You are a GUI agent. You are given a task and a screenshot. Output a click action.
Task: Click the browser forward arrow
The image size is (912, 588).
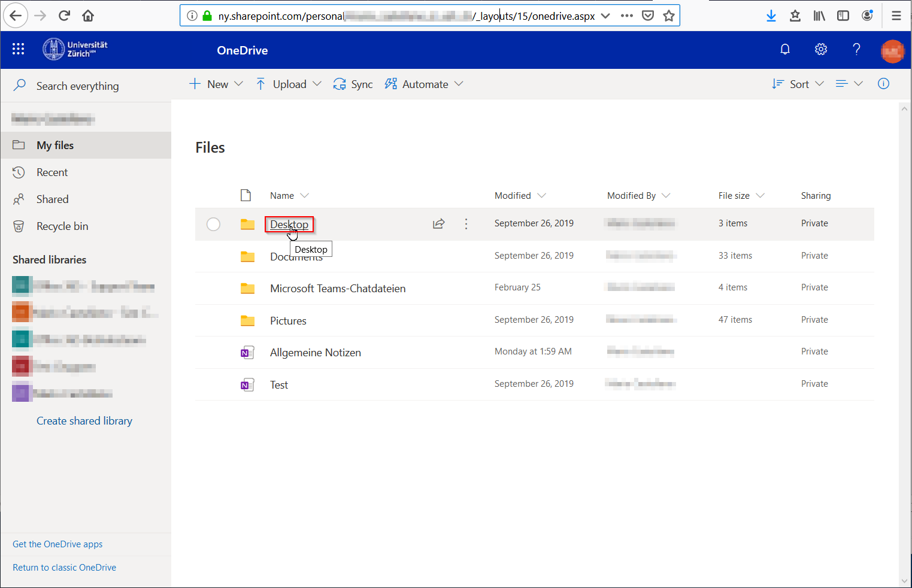point(40,16)
